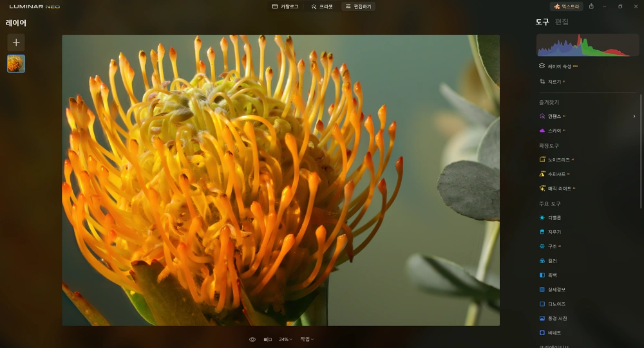Expand the 인핸스 chevron arrow
The width and height of the screenshot is (644, 348).
click(x=634, y=116)
